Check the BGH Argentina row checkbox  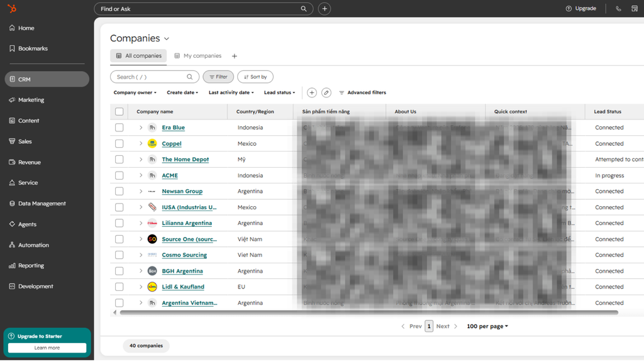pos(119,271)
